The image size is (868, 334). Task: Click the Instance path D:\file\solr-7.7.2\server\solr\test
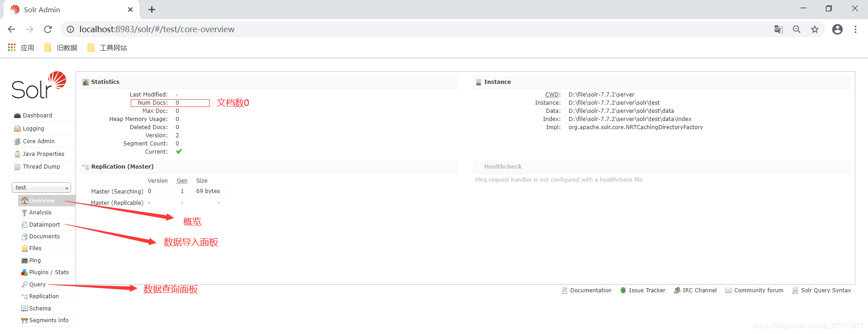[614, 103]
